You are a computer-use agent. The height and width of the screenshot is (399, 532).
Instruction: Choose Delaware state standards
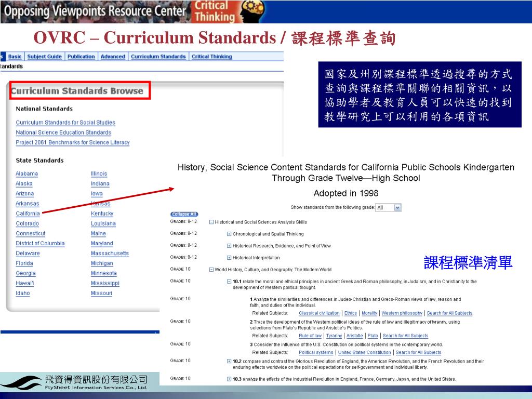click(28, 254)
